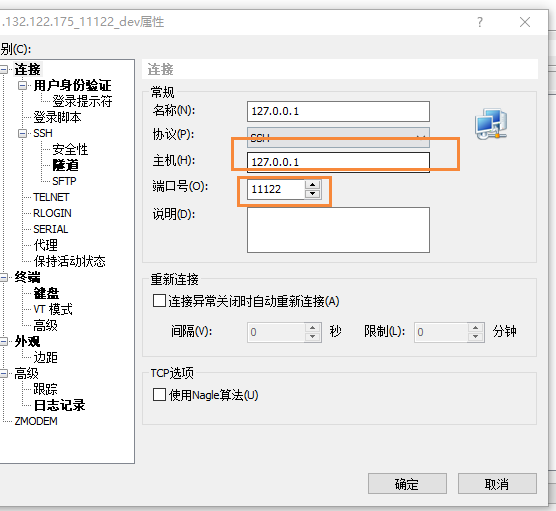Click the limit minutes input field

tap(441, 332)
